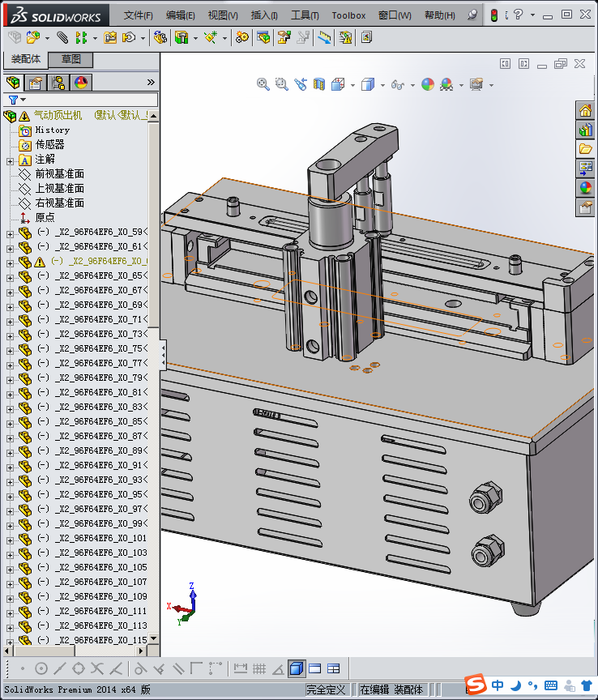The image size is (598, 700).
Task: Switch to the PropertyManager panel icon
Action: coord(36,83)
